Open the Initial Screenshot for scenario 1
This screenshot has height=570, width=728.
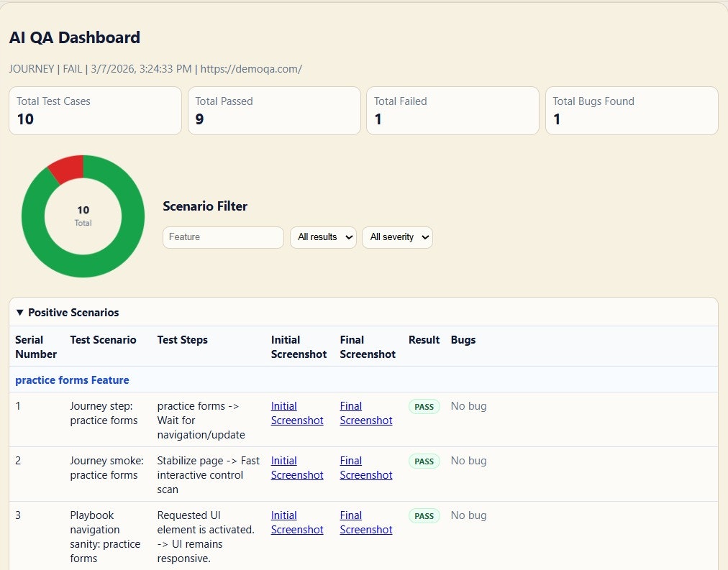[297, 413]
